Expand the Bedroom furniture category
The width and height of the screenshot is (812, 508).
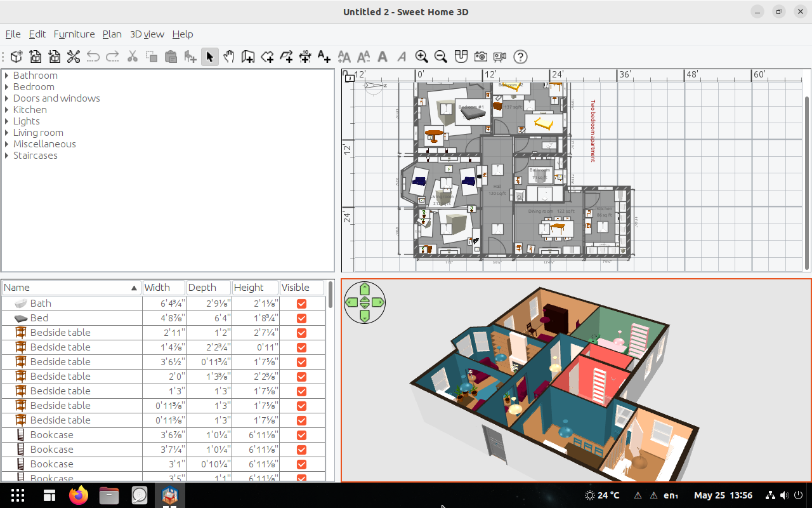click(7, 87)
